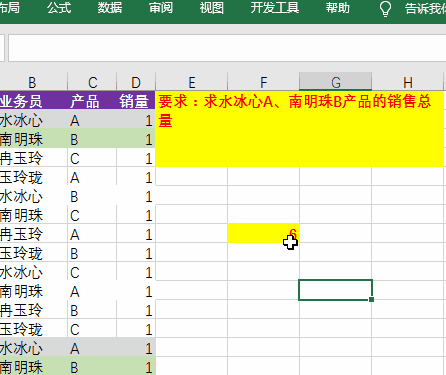The width and height of the screenshot is (446, 375).
Task: Open the 公式 ribbon tab
Action: (59, 8)
